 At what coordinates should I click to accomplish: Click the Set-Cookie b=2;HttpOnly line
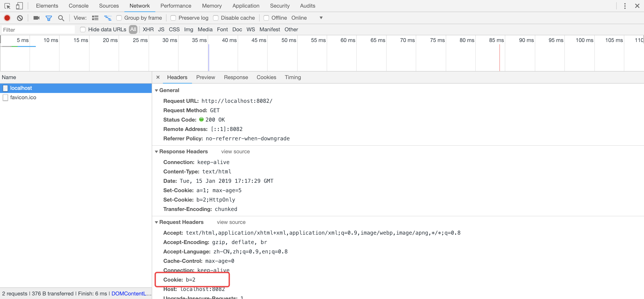[x=199, y=200]
